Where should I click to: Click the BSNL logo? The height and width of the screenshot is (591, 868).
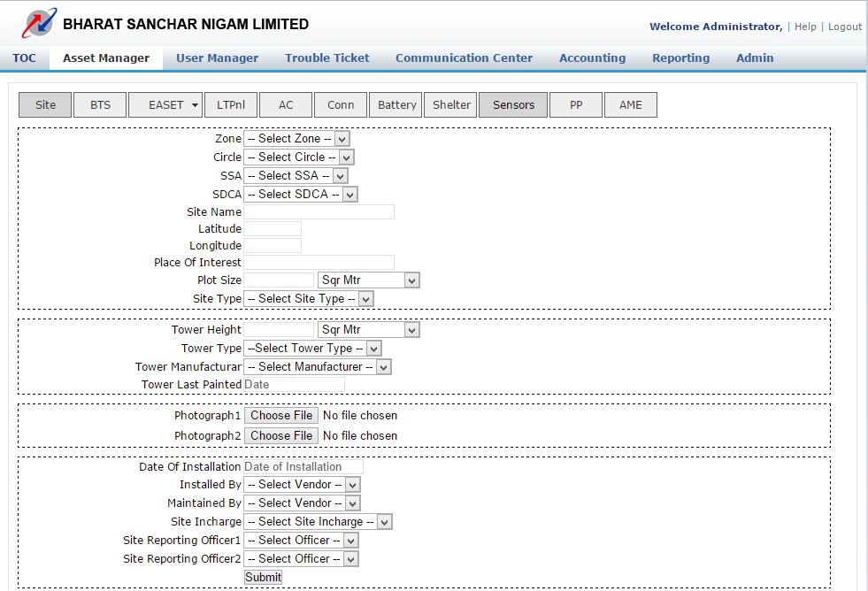click(37, 22)
